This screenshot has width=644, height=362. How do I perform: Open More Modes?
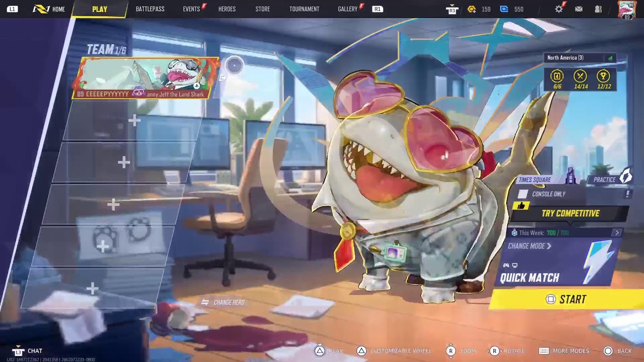(x=564, y=351)
